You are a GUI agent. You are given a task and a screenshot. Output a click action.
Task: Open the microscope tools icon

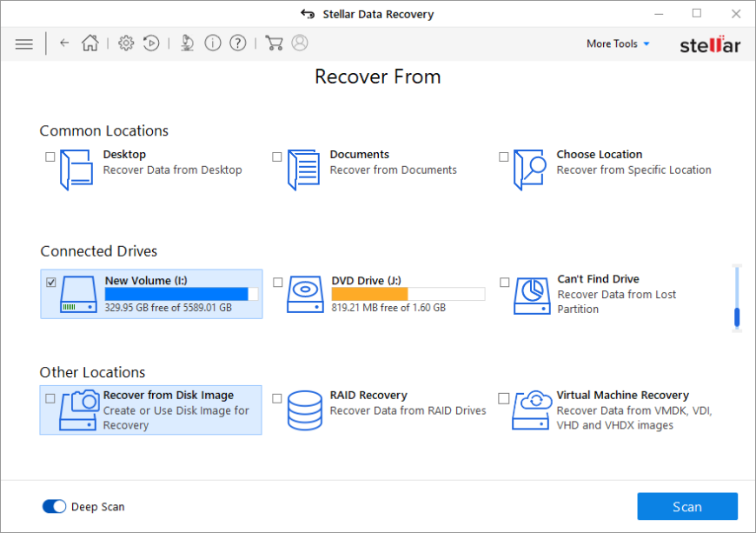click(187, 43)
